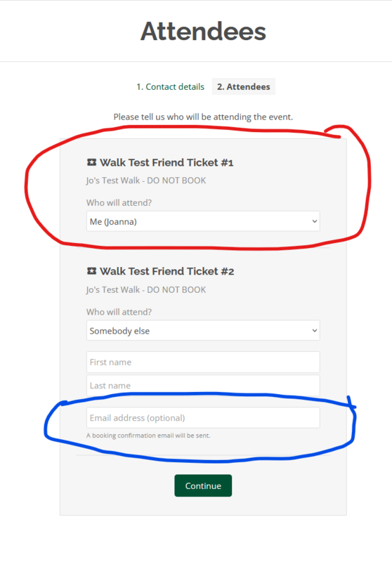The width and height of the screenshot is (392, 562).
Task: Click the chevron arrow on the Somebody else dropdown
Action: [x=314, y=330]
